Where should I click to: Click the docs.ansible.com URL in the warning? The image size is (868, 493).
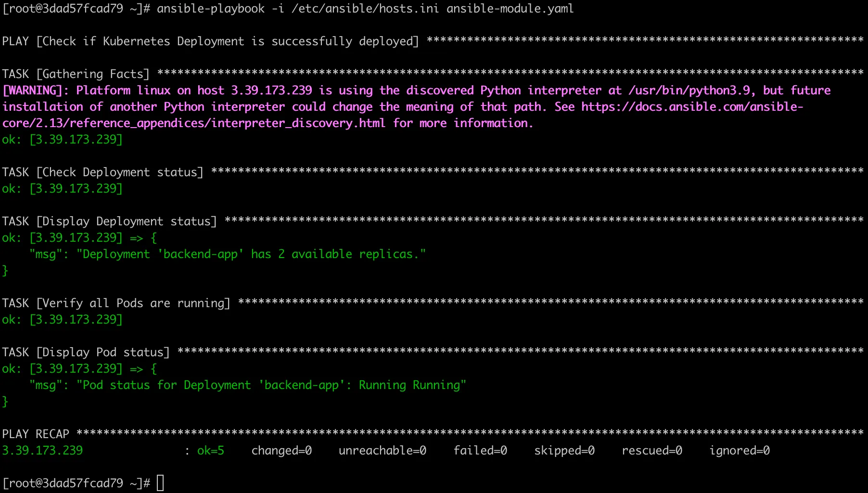(692, 107)
